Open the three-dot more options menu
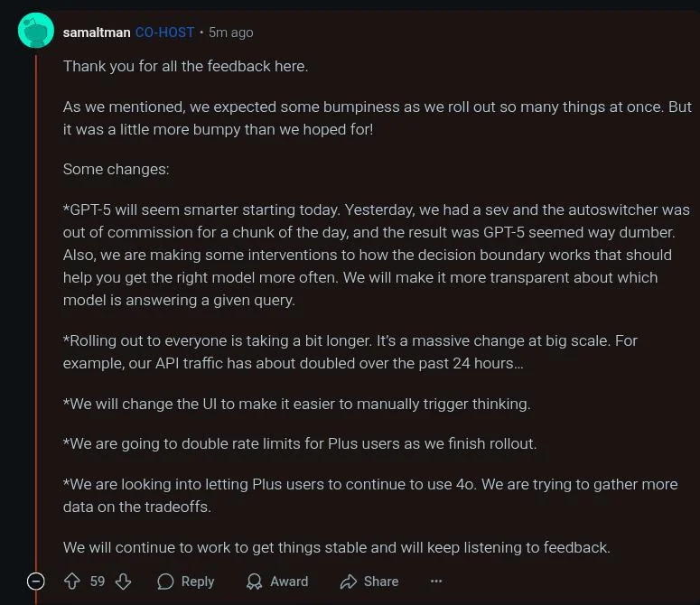The image size is (700, 605). (436, 582)
